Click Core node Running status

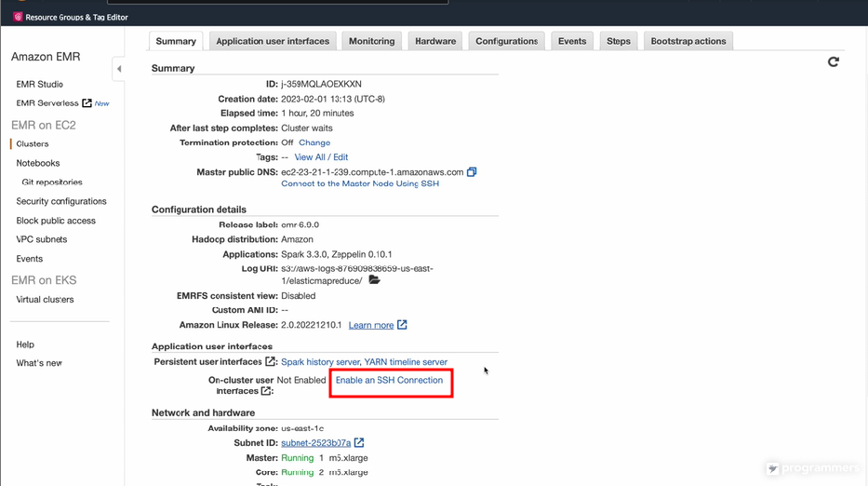[x=298, y=472]
